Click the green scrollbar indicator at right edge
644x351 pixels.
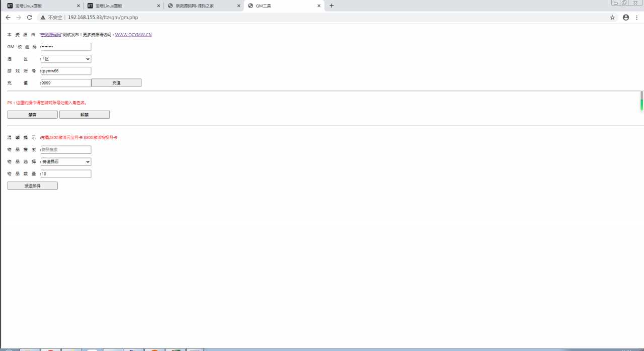(x=641, y=104)
